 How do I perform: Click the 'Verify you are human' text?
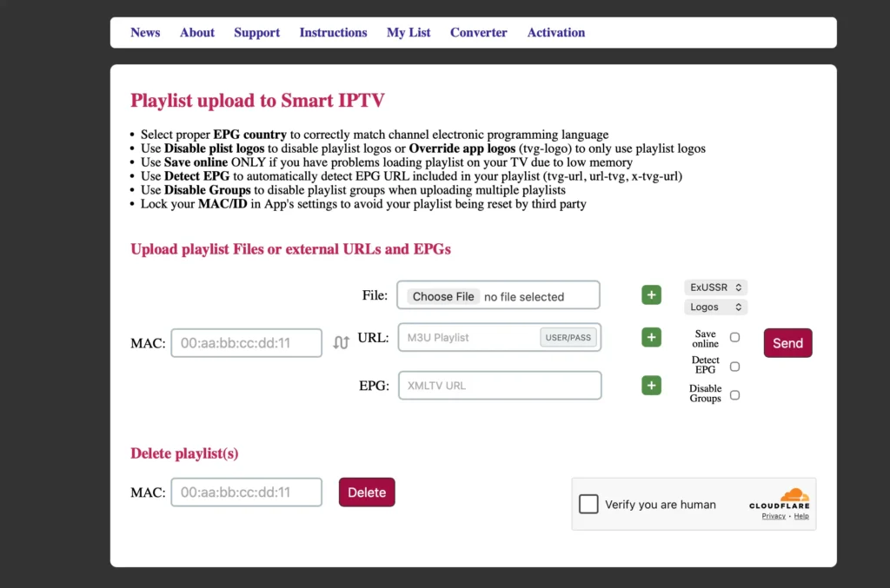(x=661, y=504)
